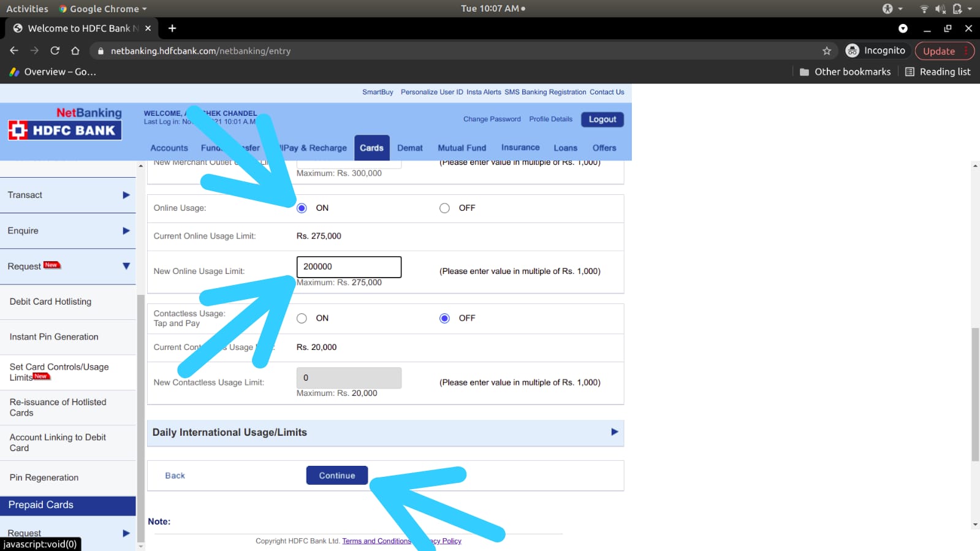The height and width of the screenshot is (551, 980).
Task: Open the Google Chrome app menu
Action: (103, 9)
